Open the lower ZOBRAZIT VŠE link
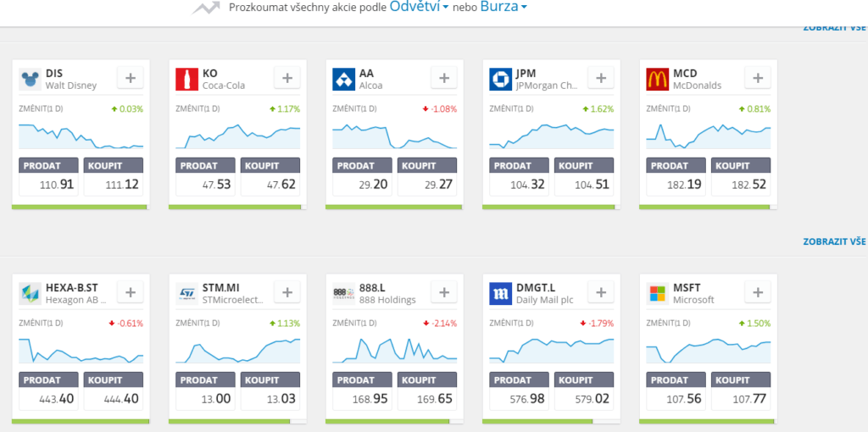Viewport: 868px width, 432px height. tap(834, 242)
